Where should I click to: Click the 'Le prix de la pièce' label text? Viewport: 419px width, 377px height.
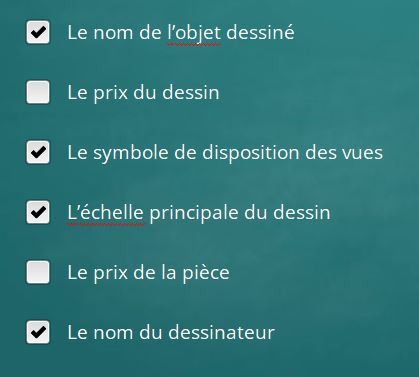tap(149, 273)
